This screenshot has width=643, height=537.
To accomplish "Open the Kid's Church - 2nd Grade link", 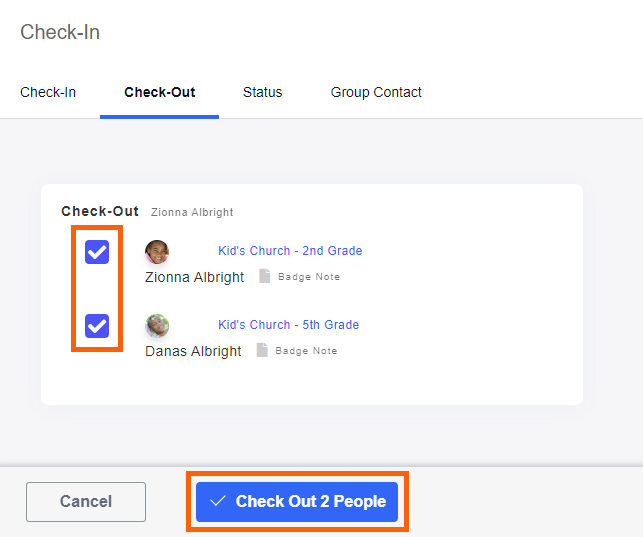I will [x=290, y=251].
